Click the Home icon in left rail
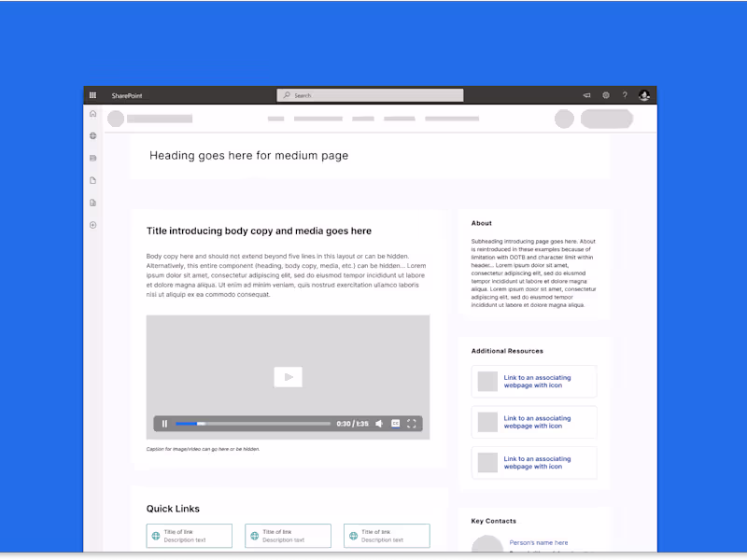Screen dimensions: 747x560 click(x=92, y=113)
